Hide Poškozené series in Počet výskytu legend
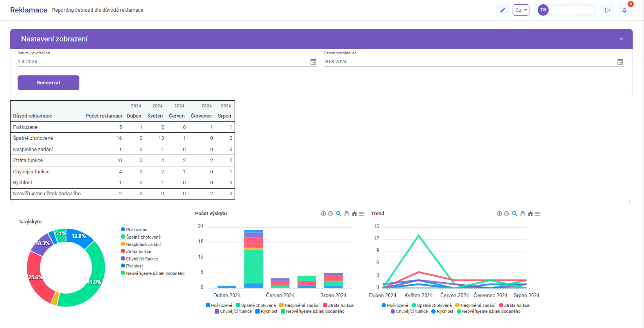This screenshot has width=644, height=328. point(219,305)
